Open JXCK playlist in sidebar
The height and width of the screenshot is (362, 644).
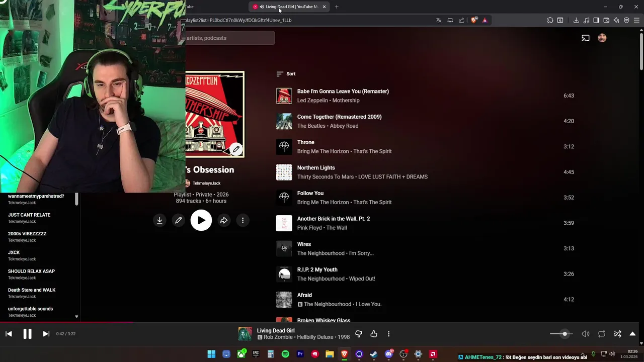(x=14, y=252)
